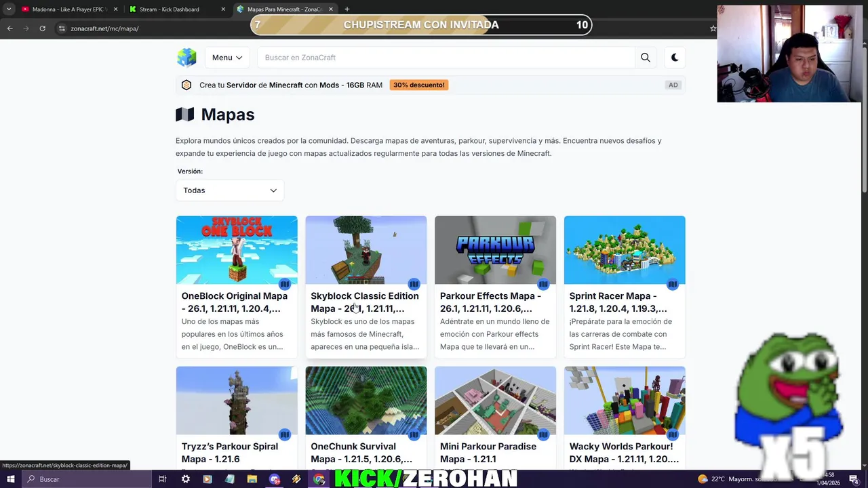Click map badge icon on Wacky Worlds card
Screen dimensions: 868x488
click(x=673, y=434)
